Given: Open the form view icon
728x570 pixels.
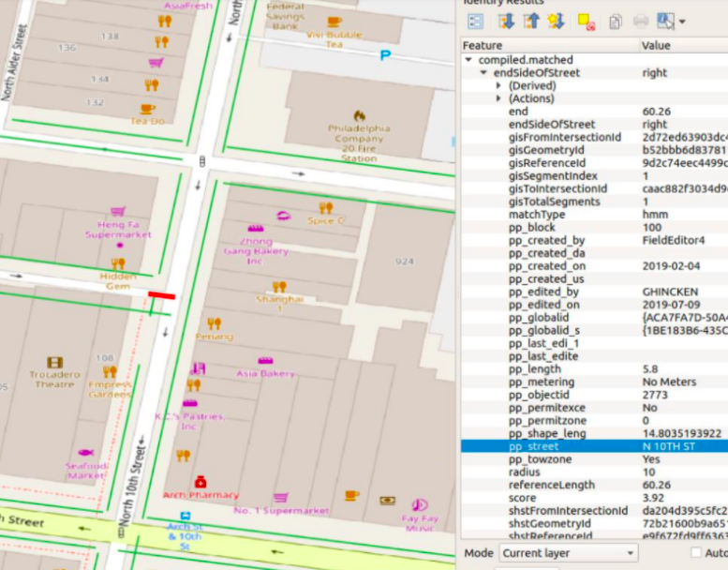Looking at the screenshot, I should (x=476, y=21).
